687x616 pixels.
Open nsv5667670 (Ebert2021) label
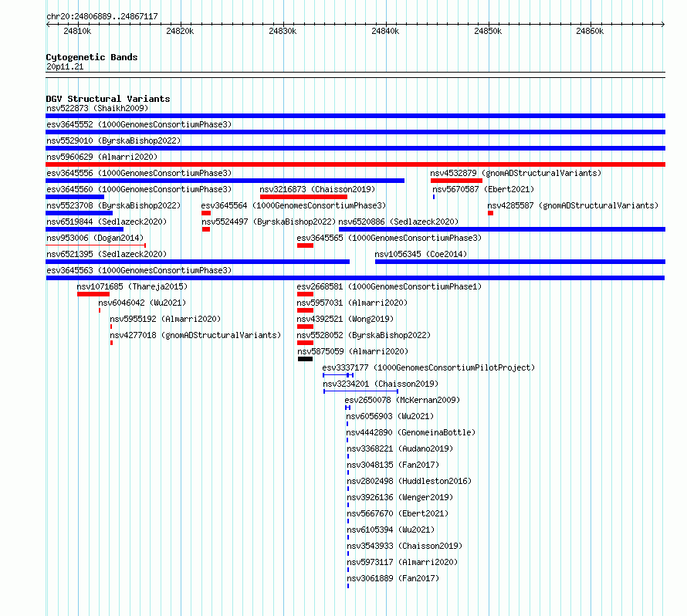pos(398,513)
